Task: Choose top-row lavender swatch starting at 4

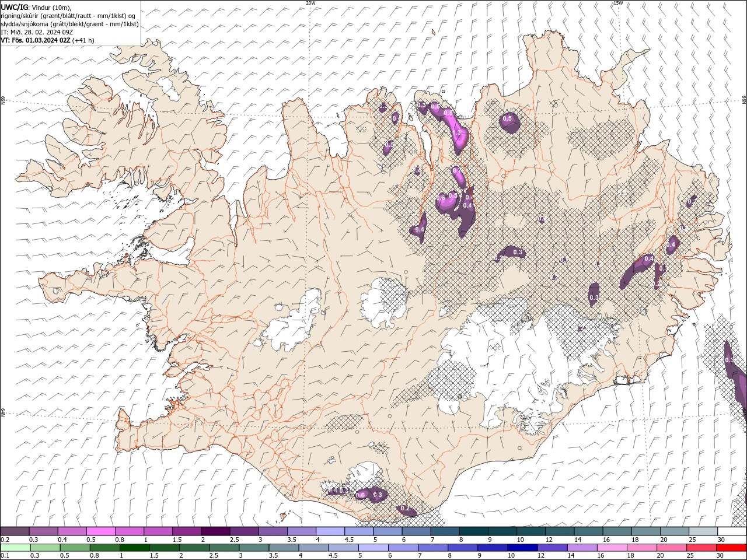Action: point(330,531)
